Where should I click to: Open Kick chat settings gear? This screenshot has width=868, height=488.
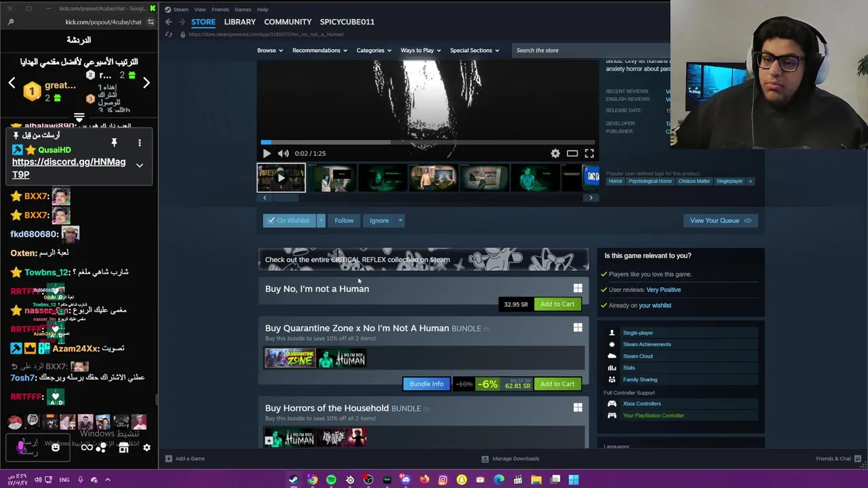tap(146, 447)
